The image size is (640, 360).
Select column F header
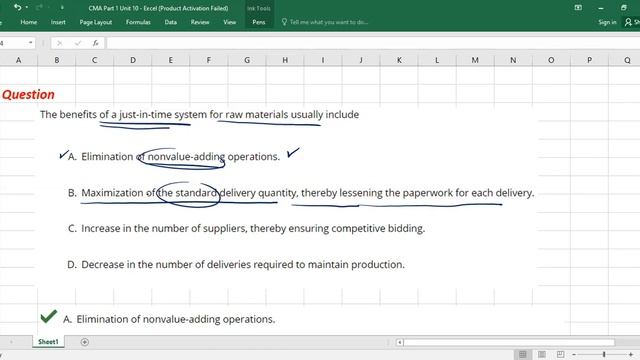tap(209, 60)
